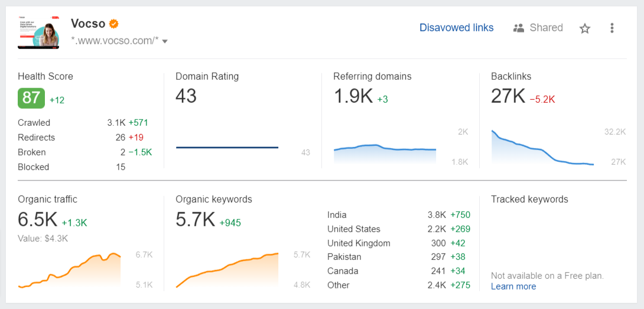Click the Domain Rating line chart
This screenshot has height=309, width=644.
click(227, 147)
